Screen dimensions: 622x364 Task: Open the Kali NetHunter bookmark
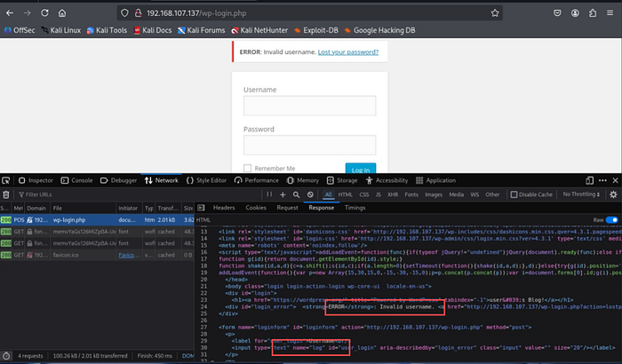[259, 30]
